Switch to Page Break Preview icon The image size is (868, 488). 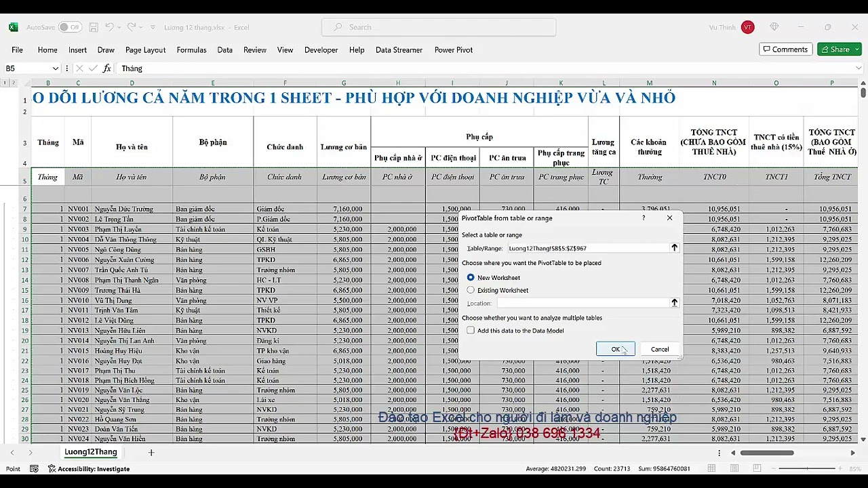[x=757, y=468]
